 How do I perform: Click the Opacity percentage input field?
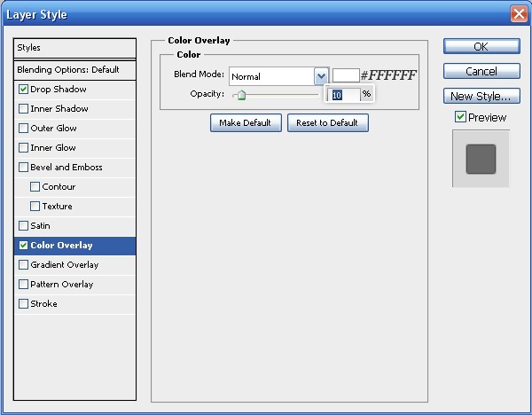tap(345, 95)
